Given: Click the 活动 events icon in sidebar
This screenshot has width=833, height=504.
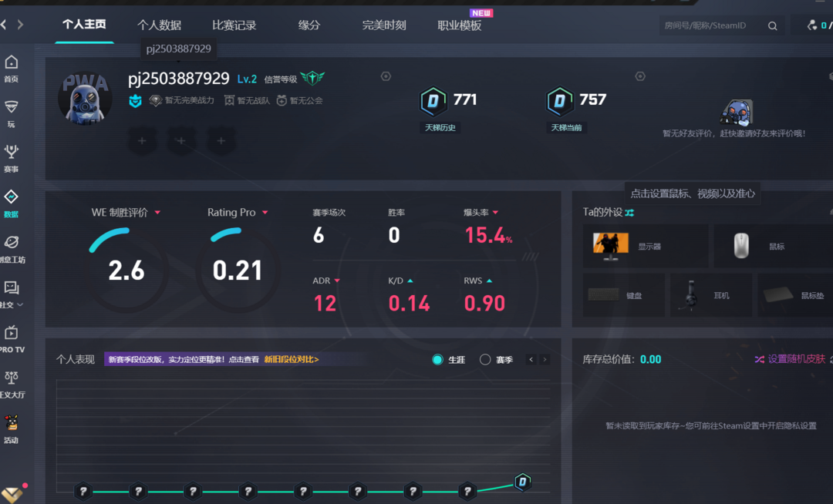Looking at the screenshot, I should click(11, 423).
